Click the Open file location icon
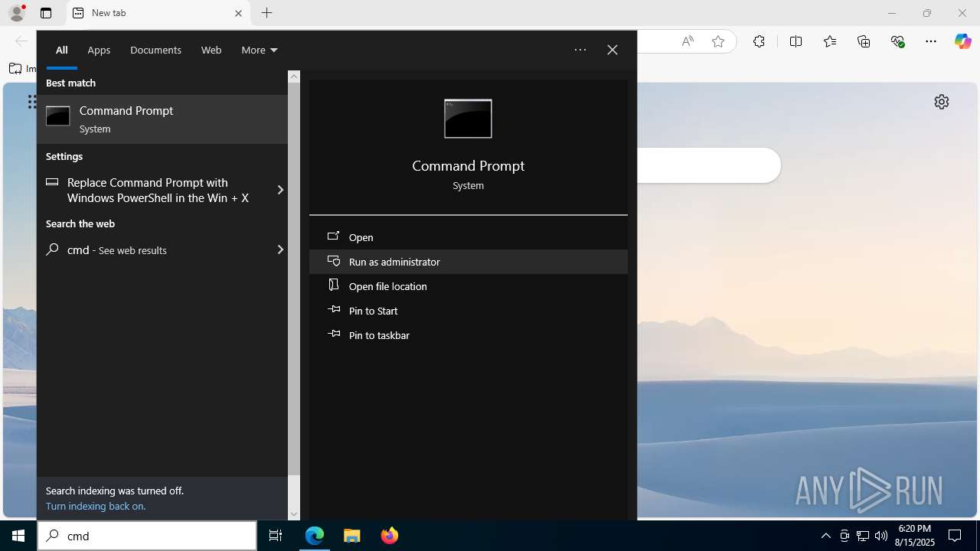The height and width of the screenshot is (551, 980). [x=333, y=285]
